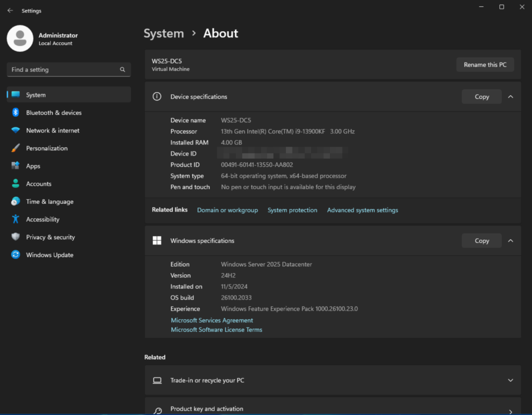The image size is (532, 415).
Task: Click the processor value i9-13900KF
Action: pyautogui.click(x=288, y=132)
